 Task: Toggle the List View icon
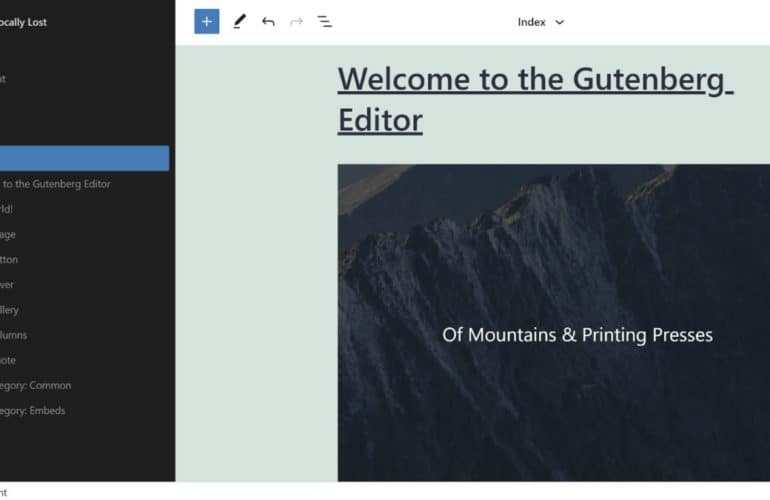[325, 21]
